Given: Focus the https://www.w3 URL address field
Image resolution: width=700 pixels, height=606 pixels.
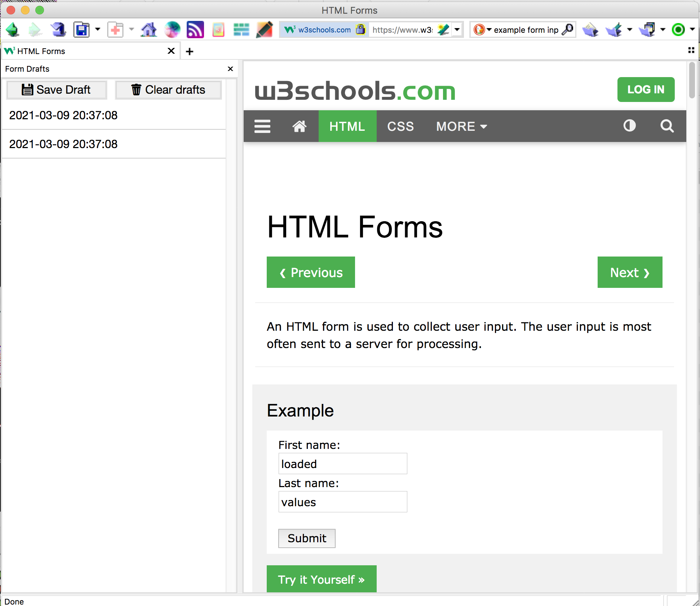Looking at the screenshot, I should 403,30.
